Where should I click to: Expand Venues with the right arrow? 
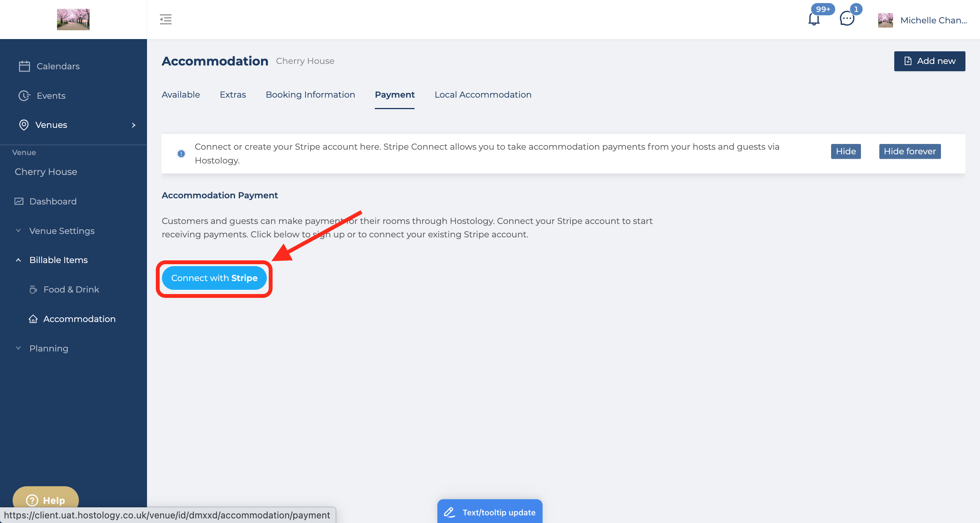tap(133, 125)
